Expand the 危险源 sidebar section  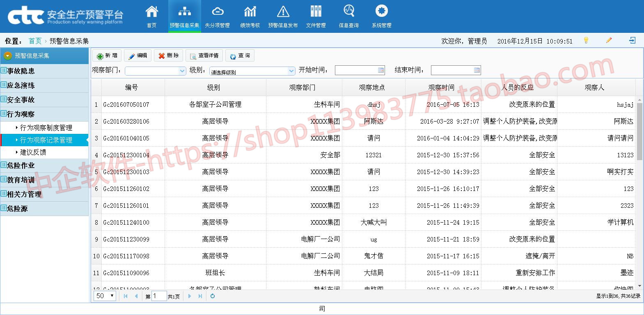[44, 209]
